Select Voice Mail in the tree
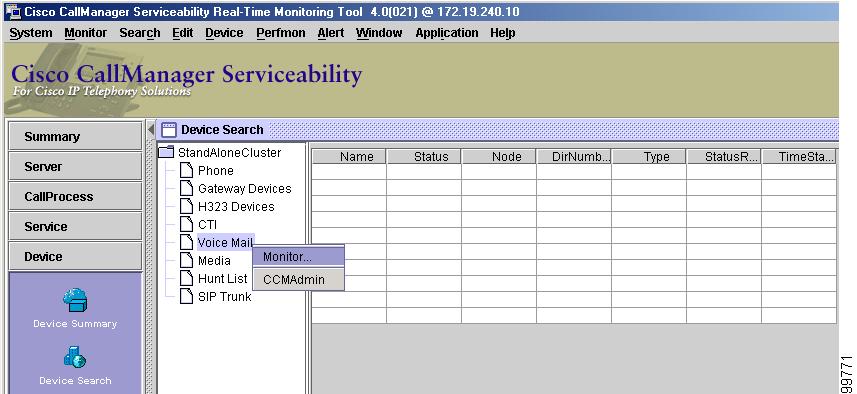857x394 pixels. click(x=225, y=242)
